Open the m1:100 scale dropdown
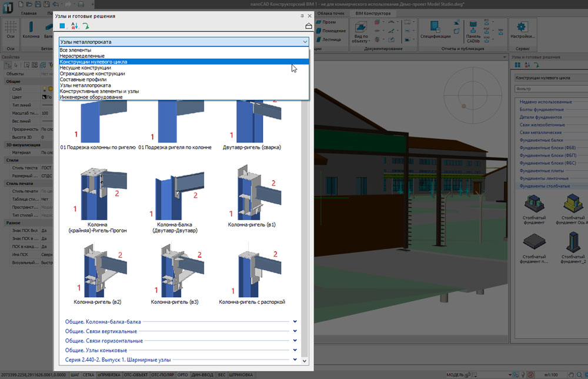Screen dimensions: 588x379 pos(552,374)
